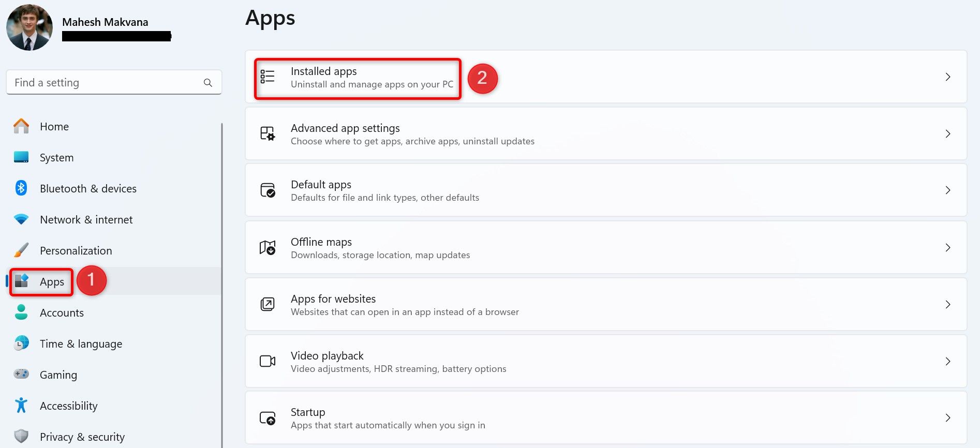Click the Startup icon

click(267, 418)
